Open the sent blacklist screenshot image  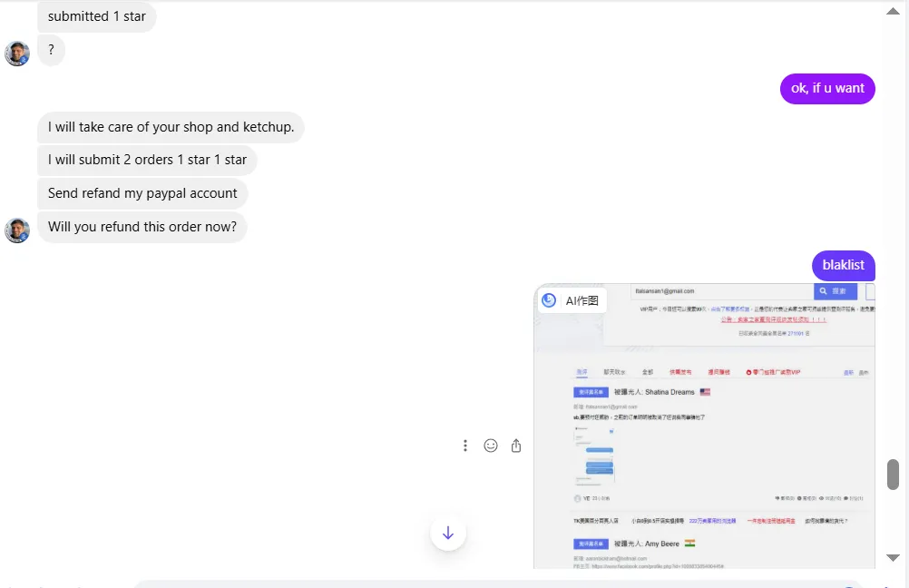pos(704,426)
